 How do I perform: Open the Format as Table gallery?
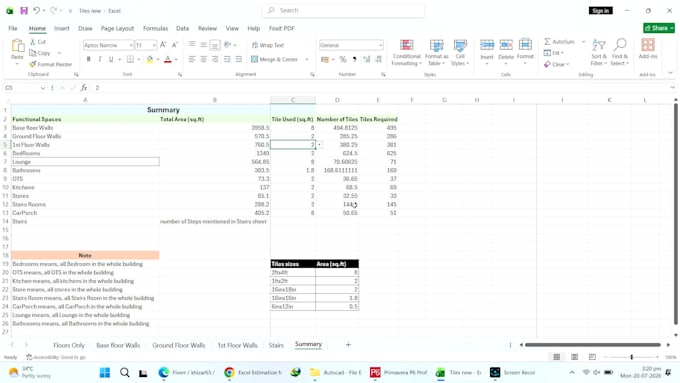[x=436, y=52]
